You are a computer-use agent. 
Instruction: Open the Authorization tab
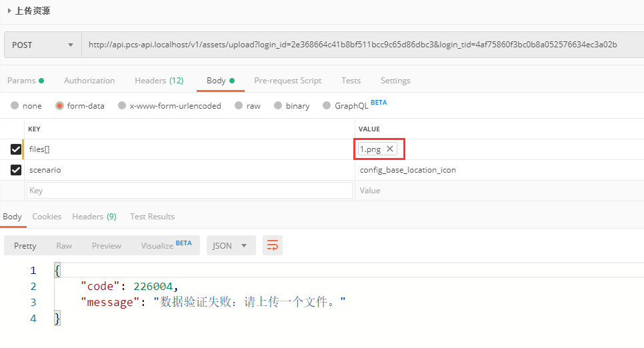click(89, 81)
